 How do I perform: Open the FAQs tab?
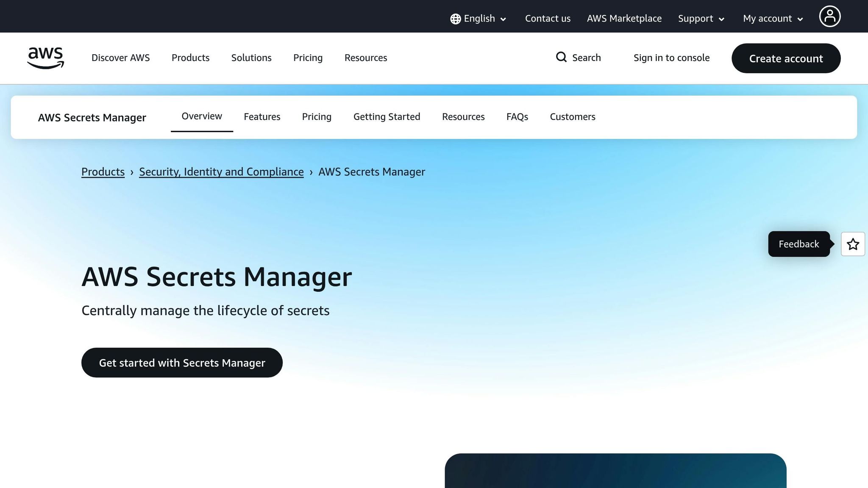[517, 116]
